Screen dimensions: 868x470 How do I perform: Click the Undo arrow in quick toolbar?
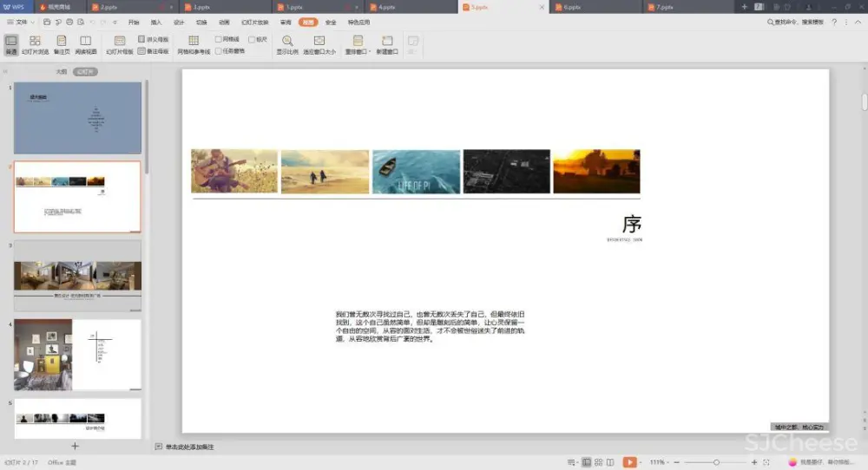(x=93, y=23)
